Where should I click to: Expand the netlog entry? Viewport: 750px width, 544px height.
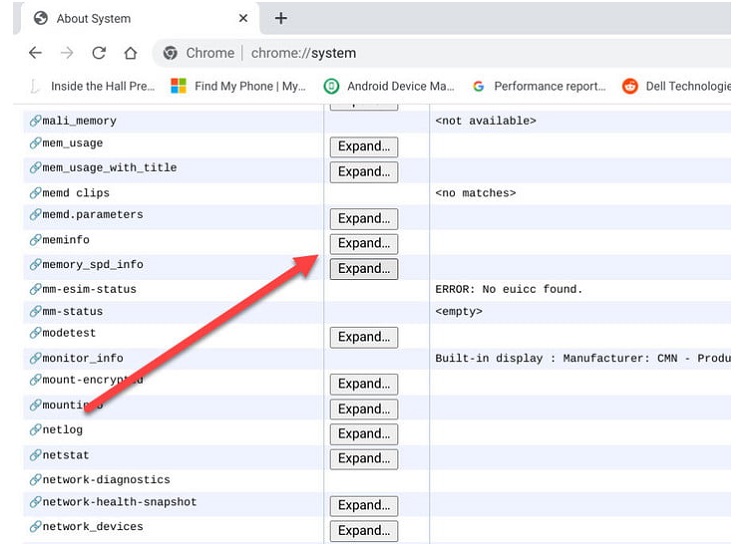point(364,434)
